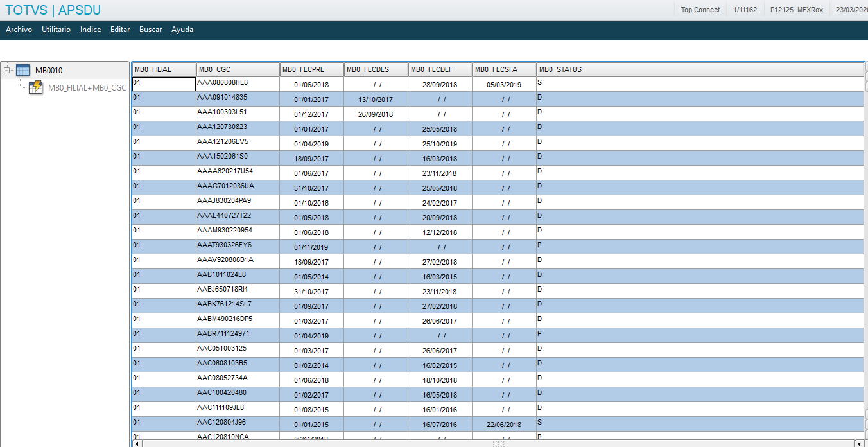Screen dimensions: 868x447
Task: Collapse the MB0010 tree node
Action: (x=7, y=70)
